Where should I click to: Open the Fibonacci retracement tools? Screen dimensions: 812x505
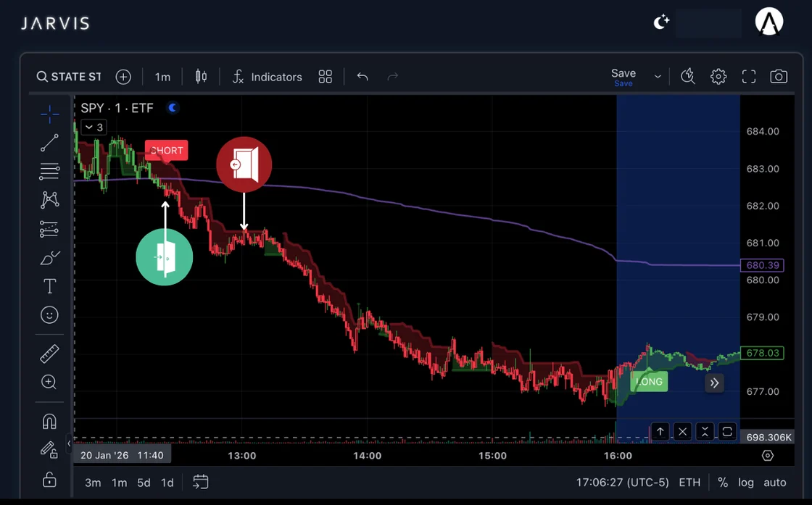click(x=50, y=171)
